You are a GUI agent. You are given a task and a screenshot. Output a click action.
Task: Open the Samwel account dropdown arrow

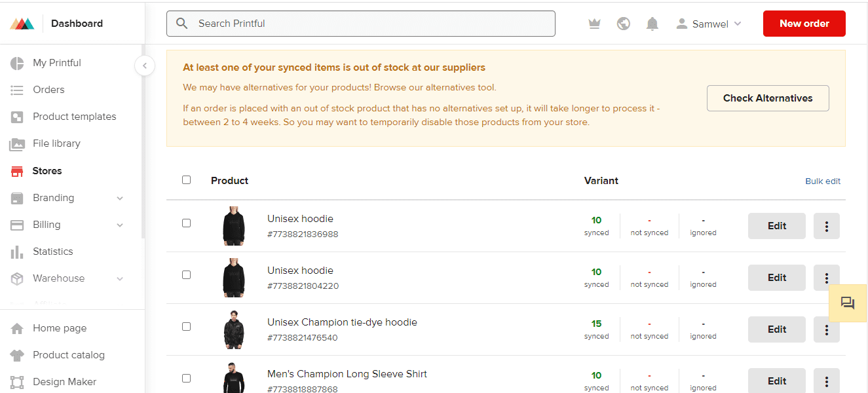click(x=738, y=24)
